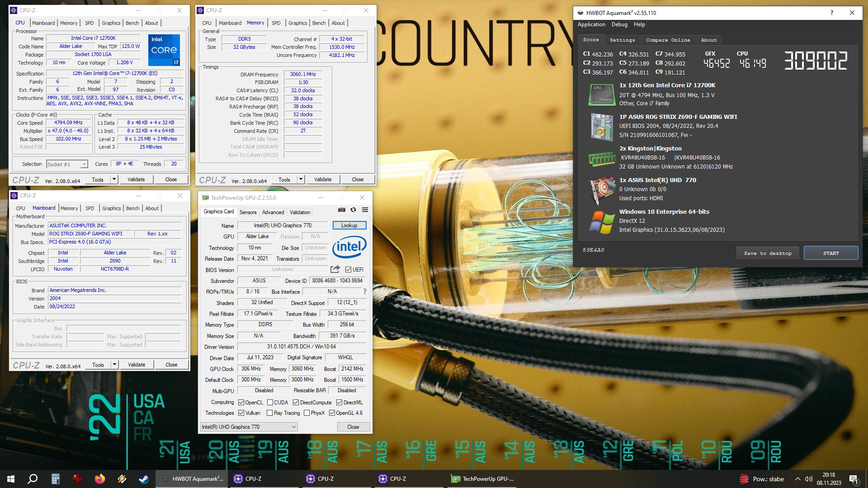
Task: Take a GPU-Z screenshot with the camera icon
Action: pos(342,210)
